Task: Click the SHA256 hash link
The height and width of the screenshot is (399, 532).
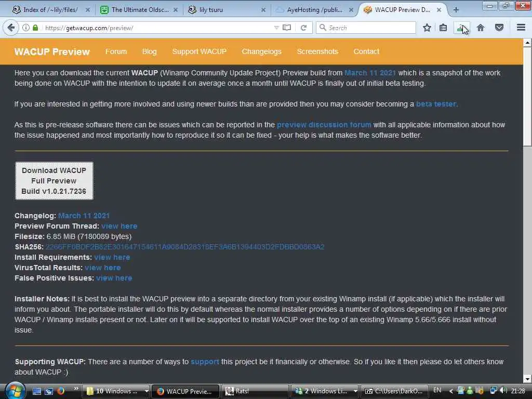Action: point(185,247)
